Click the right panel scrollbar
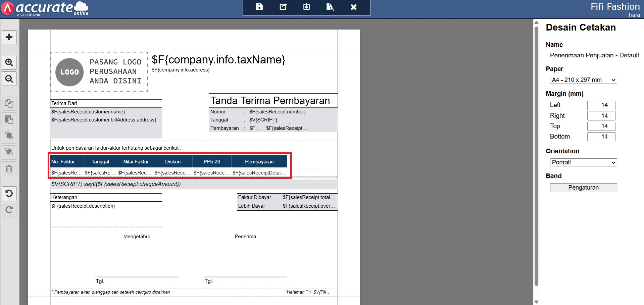644x305 pixels. click(x=536, y=156)
